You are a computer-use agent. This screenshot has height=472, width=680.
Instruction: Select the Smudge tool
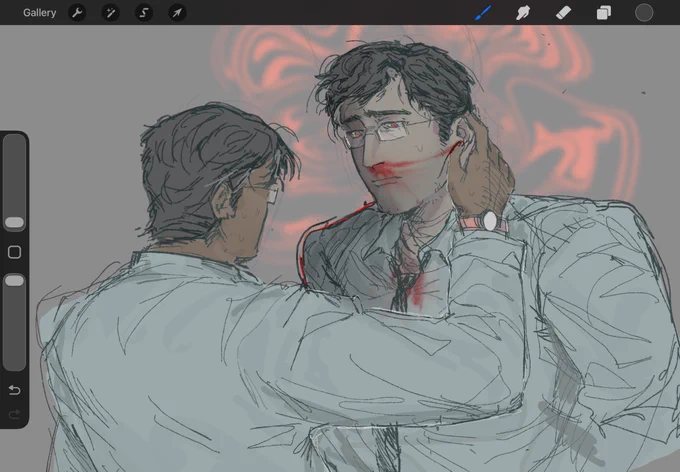523,13
